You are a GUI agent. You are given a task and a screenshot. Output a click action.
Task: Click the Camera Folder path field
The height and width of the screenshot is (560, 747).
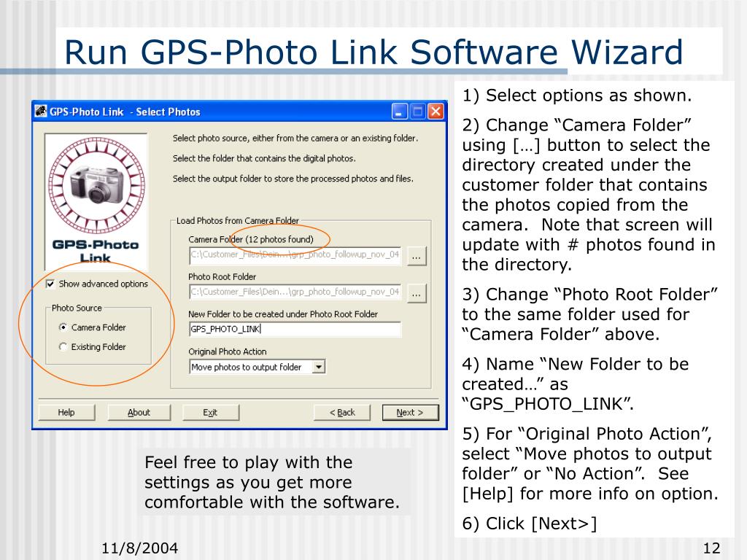click(295, 254)
